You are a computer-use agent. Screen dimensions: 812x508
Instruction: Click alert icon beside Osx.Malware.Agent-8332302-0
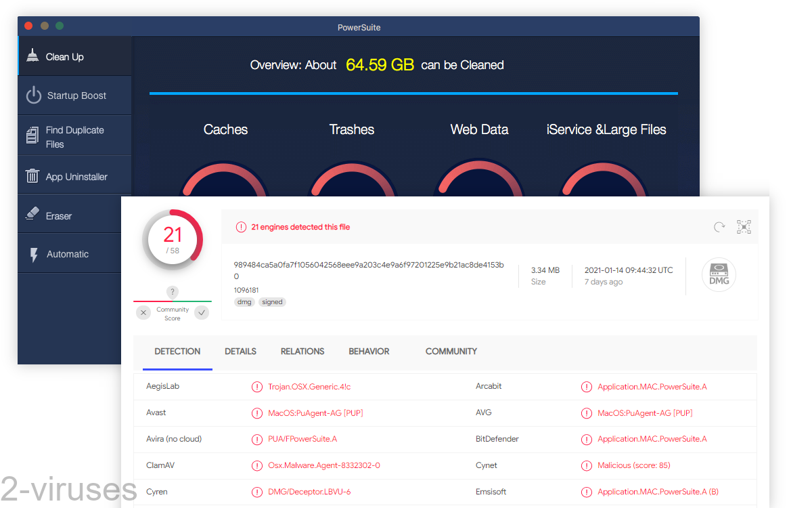[x=257, y=465]
